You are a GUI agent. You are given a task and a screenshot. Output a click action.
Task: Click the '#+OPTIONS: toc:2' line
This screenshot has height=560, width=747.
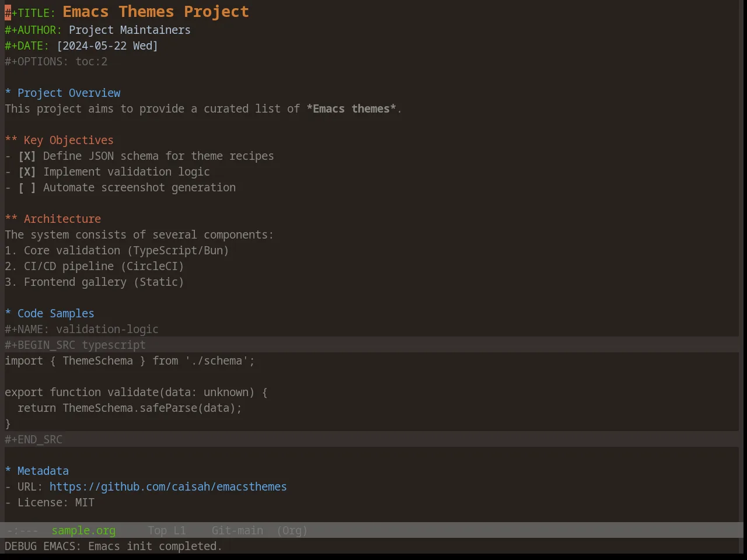coord(56,62)
